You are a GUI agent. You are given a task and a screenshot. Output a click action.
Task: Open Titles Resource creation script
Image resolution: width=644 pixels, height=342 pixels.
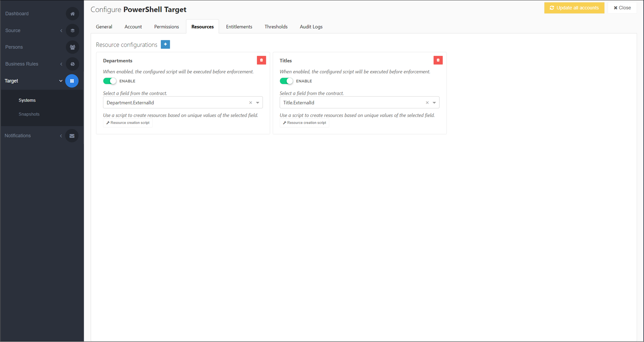pyautogui.click(x=305, y=123)
